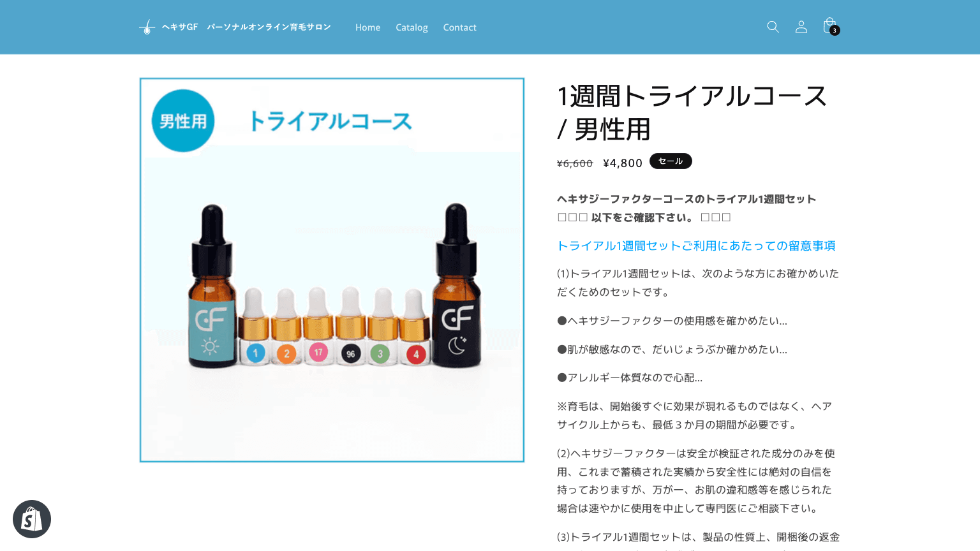Open the Shopify chat bag icon
Screen dimensions: 980x551
(x=32, y=519)
